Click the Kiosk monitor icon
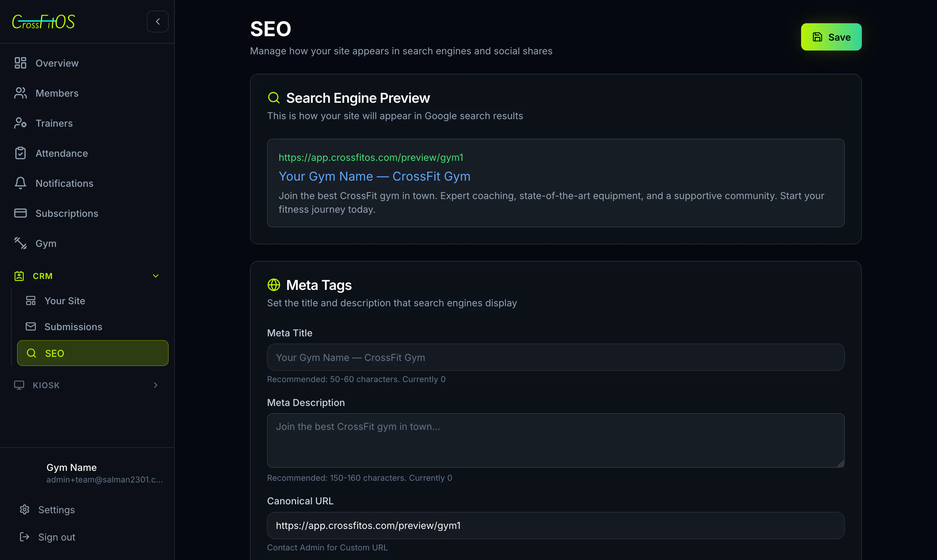The height and width of the screenshot is (560, 937). tap(19, 385)
